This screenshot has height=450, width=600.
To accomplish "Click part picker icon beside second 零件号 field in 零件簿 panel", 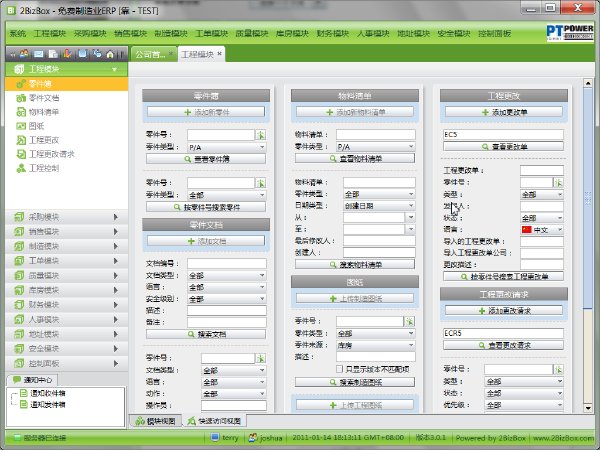I will click(261, 183).
